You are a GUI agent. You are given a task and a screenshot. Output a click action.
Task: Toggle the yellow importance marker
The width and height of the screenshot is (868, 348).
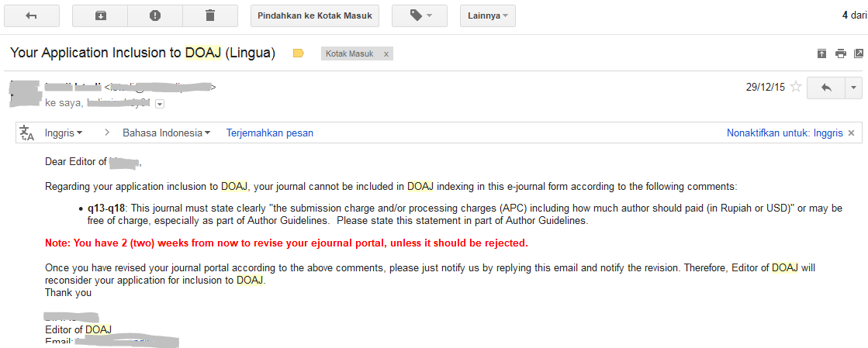click(299, 53)
